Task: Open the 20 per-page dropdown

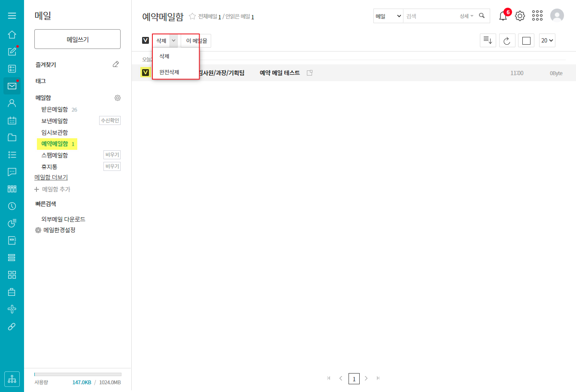Action: (547, 40)
